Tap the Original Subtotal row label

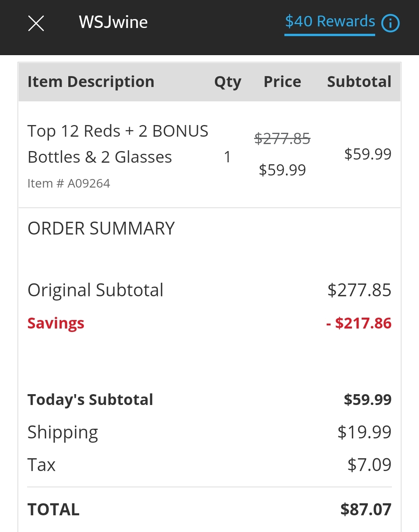click(x=95, y=290)
